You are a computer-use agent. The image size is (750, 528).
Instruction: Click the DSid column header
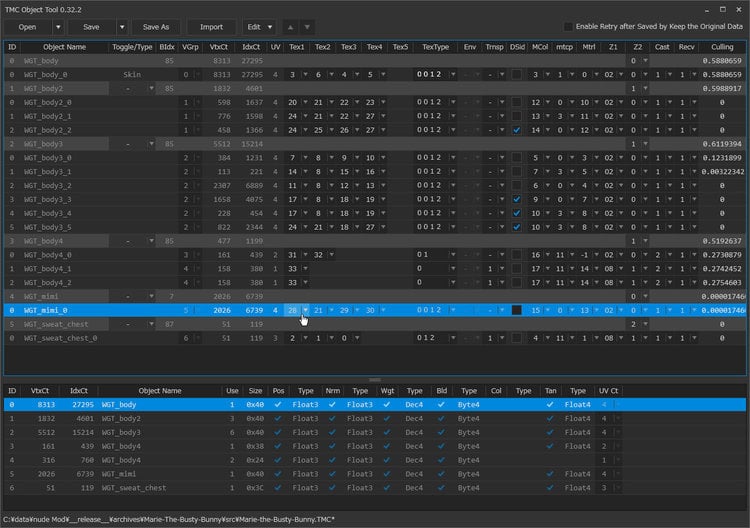click(517, 47)
